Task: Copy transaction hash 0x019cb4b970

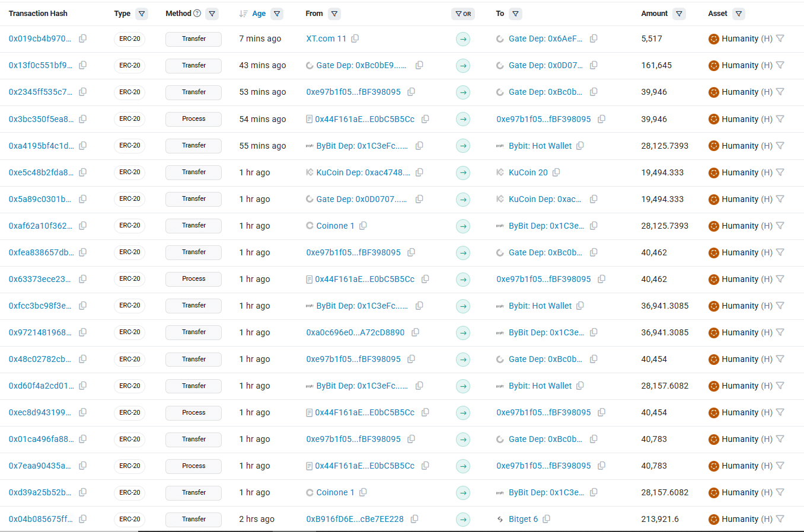Action: click(x=83, y=39)
